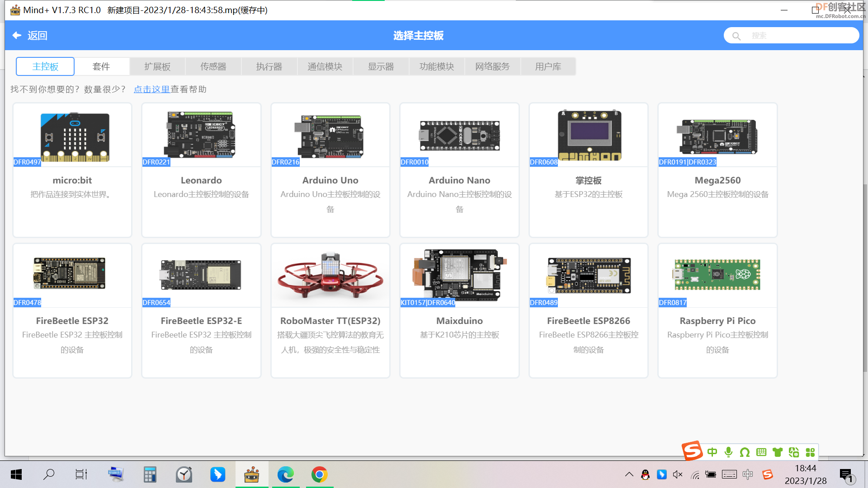868x488 pixels.
Task: Switch to the 套件 tab
Action: [101, 66]
